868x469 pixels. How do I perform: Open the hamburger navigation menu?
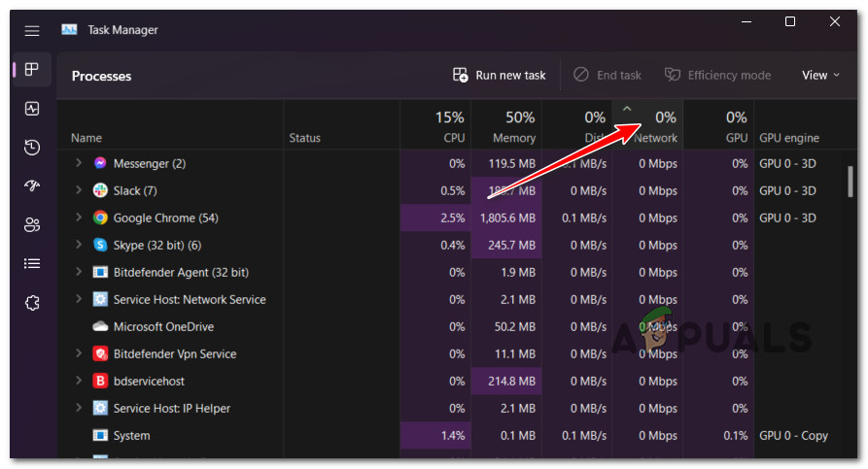pos(32,30)
